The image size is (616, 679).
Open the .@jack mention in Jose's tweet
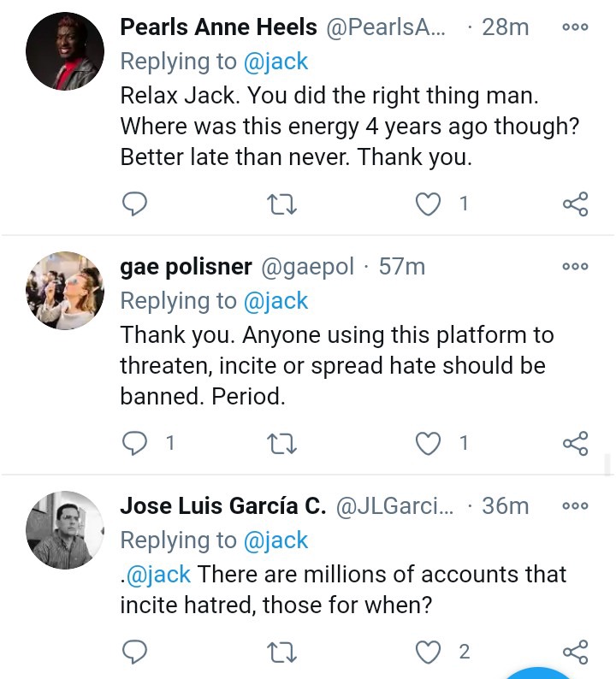pos(156,575)
